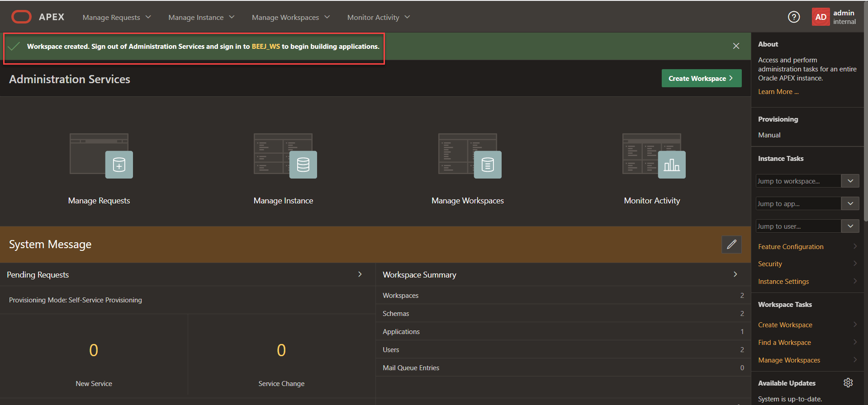Click the Manage Requests tile label

click(99, 201)
